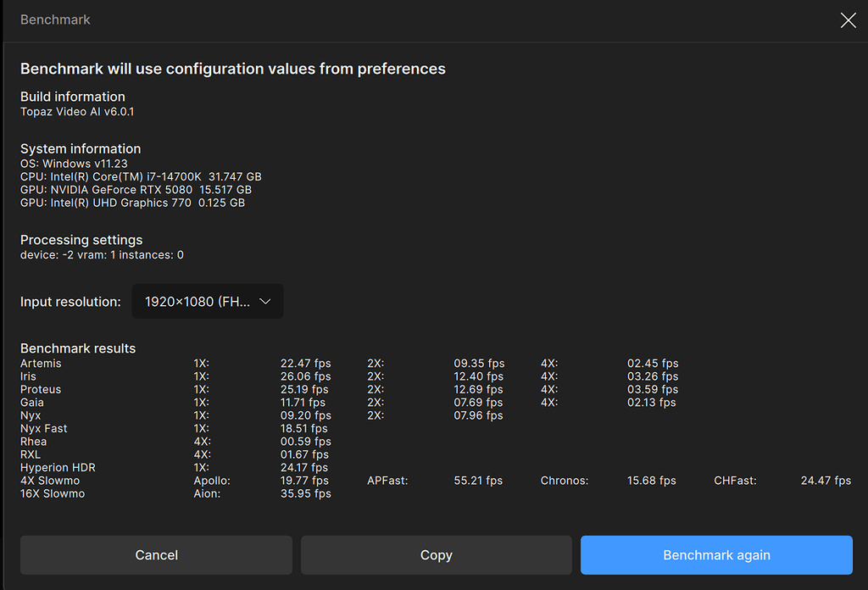The width and height of the screenshot is (868, 590).
Task: Select the Hyperion HDR result
Action: pos(57,467)
